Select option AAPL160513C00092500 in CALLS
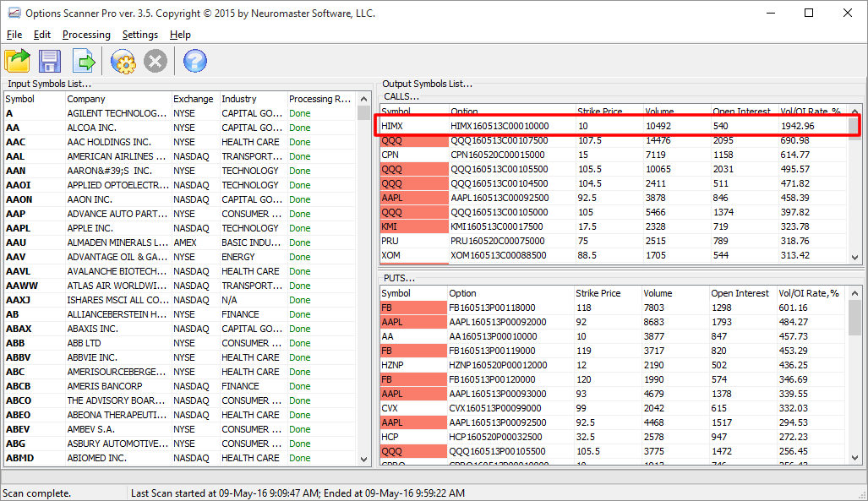Image resolution: width=868 pixels, height=501 pixels. pos(500,199)
